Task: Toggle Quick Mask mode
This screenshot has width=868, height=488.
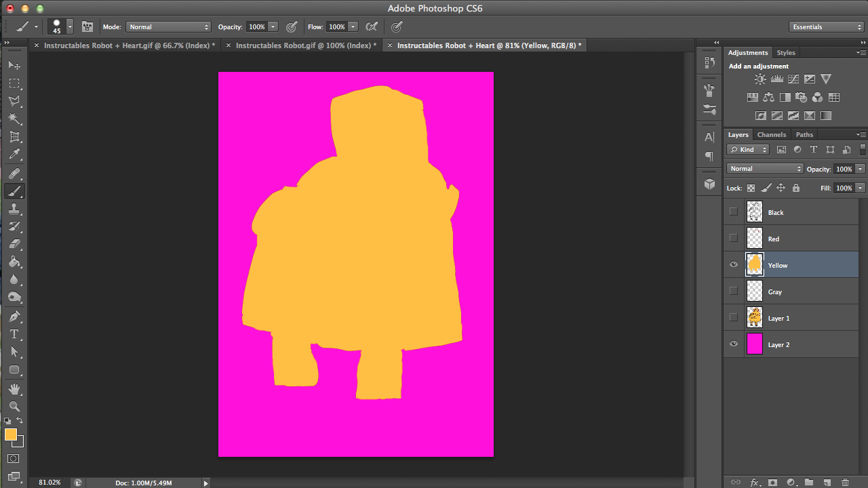Action: point(14,459)
